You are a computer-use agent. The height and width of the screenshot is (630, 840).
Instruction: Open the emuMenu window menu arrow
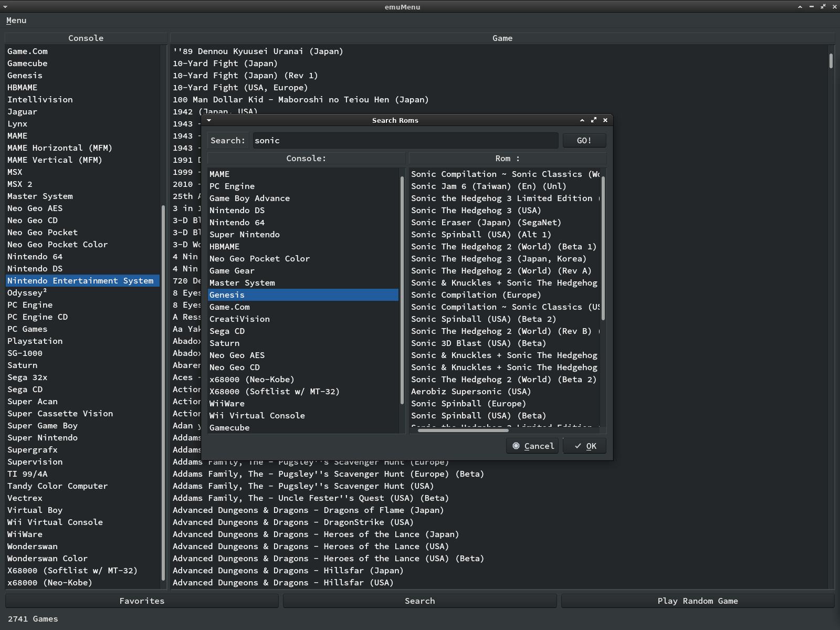(x=5, y=7)
